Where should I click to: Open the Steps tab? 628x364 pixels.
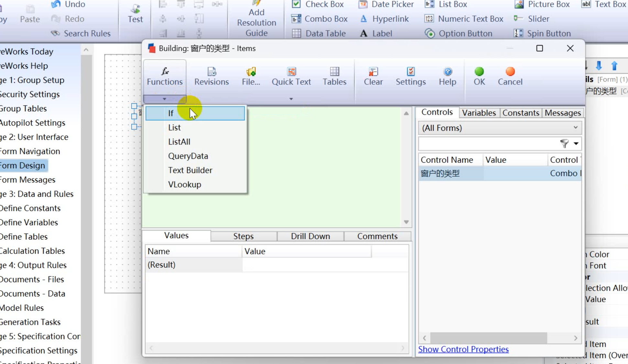pos(243,236)
